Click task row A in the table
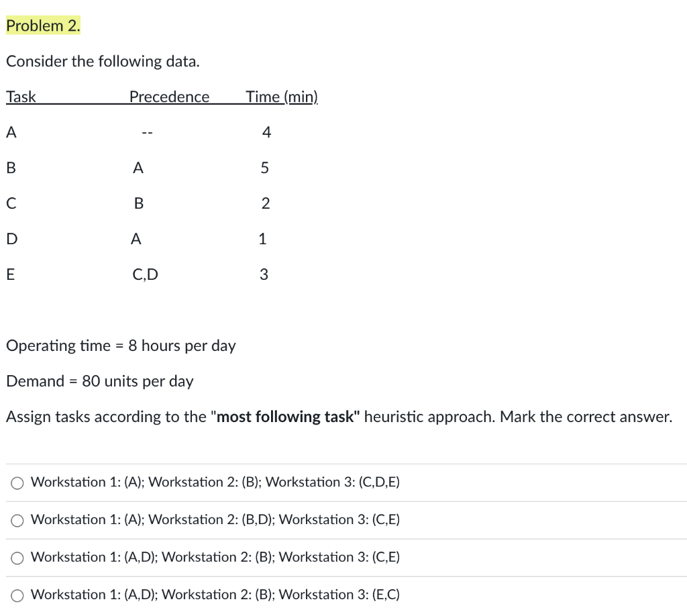The width and height of the screenshot is (687, 616). pos(11,132)
